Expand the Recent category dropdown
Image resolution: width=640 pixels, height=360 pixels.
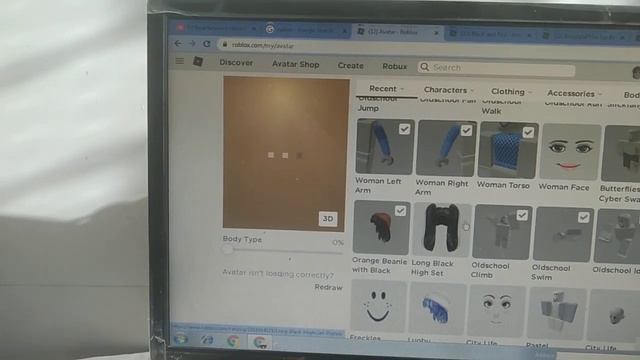386,89
